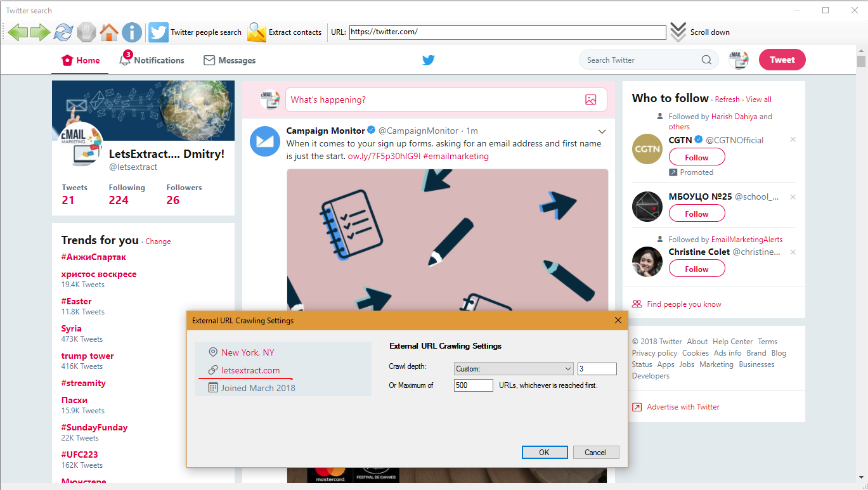Dismiss the Christine Colet follow suggestion
Viewport: 868px width, 490px height.
click(793, 252)
